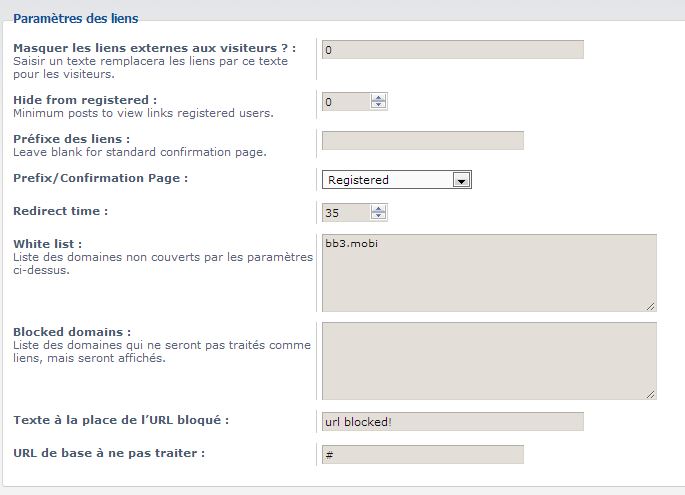This screenshot has height=495, width=685.
Task: Decrease the 'Hide from registered' value
Action: pyautogui.click(x=378, y=105)
